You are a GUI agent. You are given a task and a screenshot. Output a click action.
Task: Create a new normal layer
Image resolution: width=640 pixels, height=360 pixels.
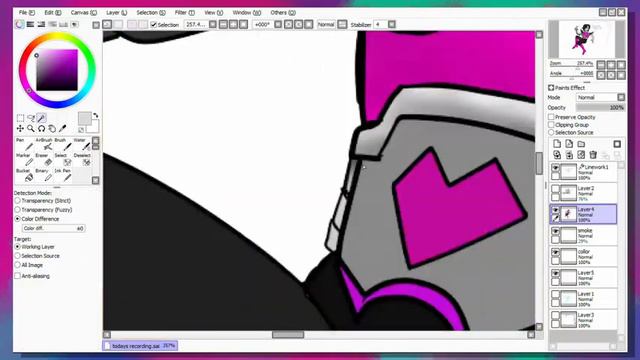coord(557,144)
